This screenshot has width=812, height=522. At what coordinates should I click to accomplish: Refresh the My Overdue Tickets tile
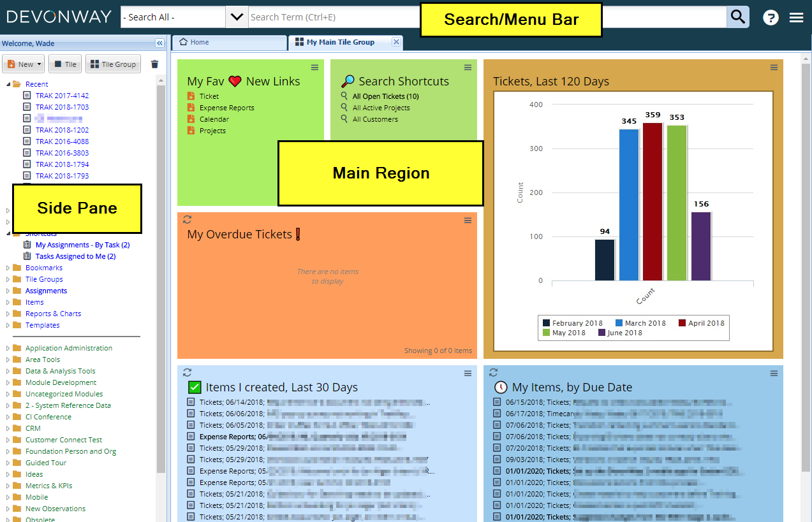(187, 219)
